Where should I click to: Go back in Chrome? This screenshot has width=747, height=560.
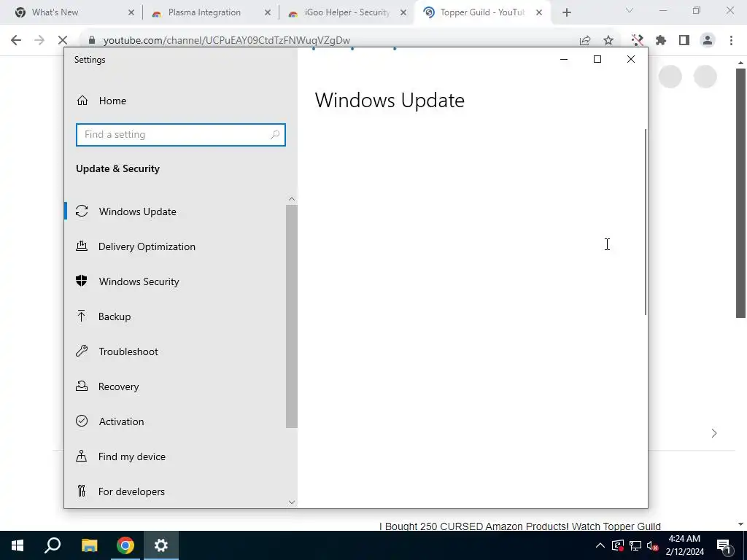[16, 41]
